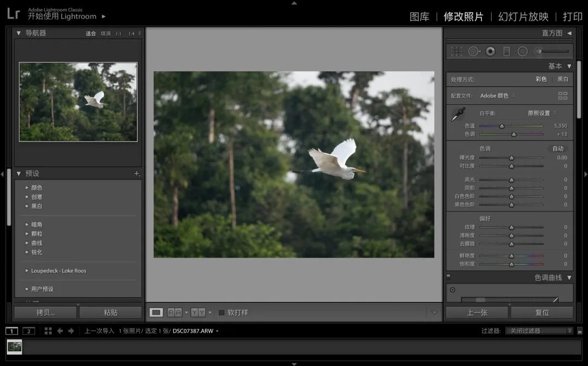Image resolution: width=588 pixels, height=366 pixels.
Task: Click the 拷贝... copy settings button
Action: pos(45,313)
